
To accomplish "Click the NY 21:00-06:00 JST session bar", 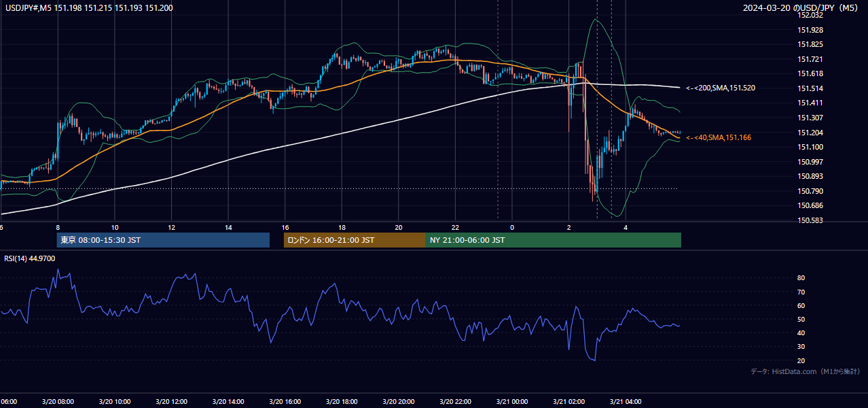I will pos(554,240).
